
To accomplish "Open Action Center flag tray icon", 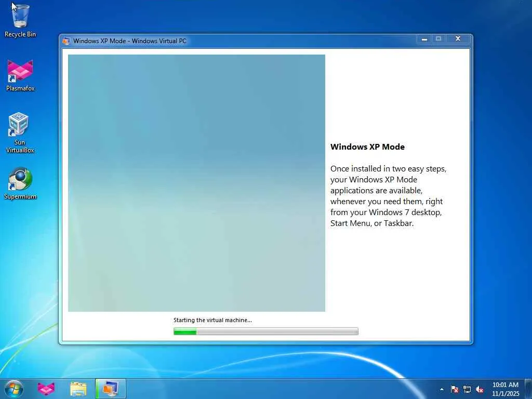I will pyautogui.click(x=455, y=389).
